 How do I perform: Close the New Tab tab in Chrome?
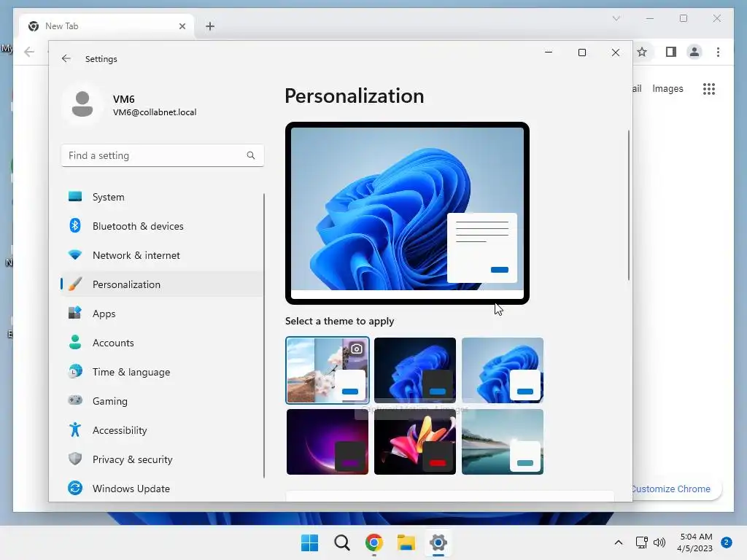pos(182,26)
